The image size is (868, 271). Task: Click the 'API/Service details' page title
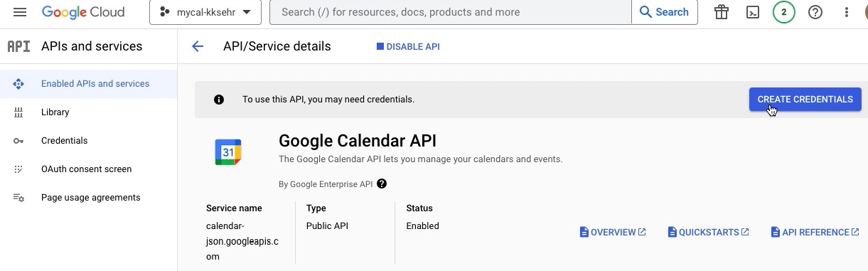(277, 46)
